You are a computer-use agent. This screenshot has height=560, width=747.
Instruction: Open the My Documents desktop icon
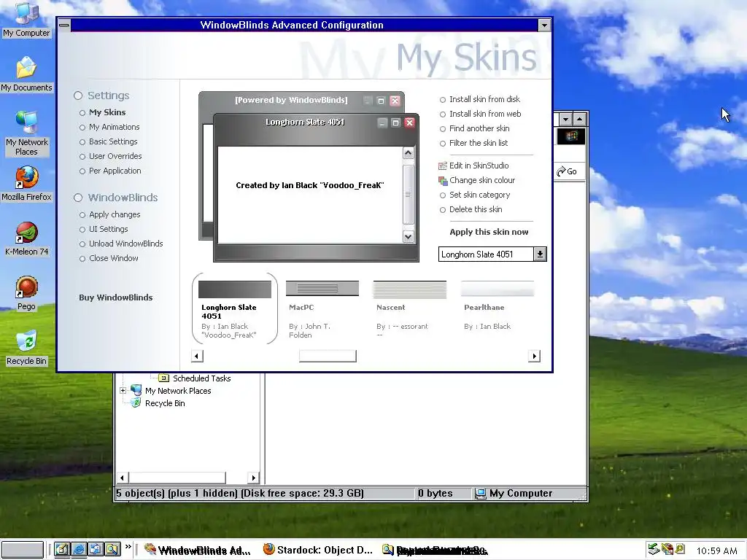pos(26,74)
